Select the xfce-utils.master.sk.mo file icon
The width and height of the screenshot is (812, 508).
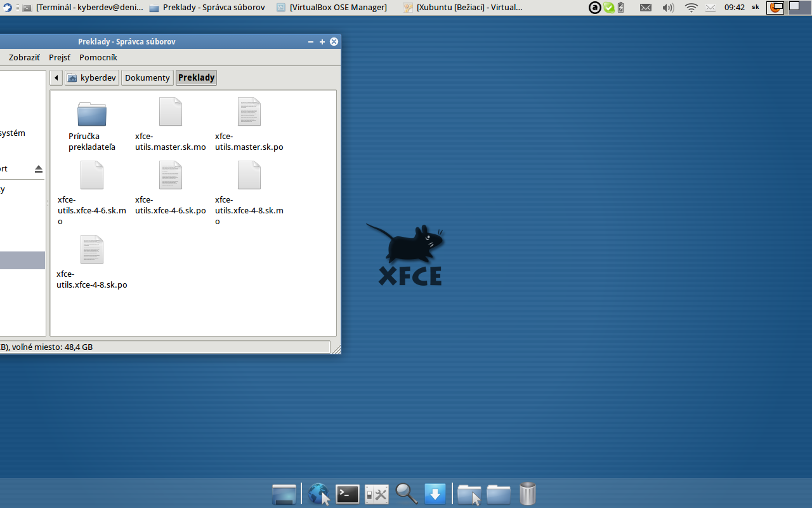pos(171,112)
